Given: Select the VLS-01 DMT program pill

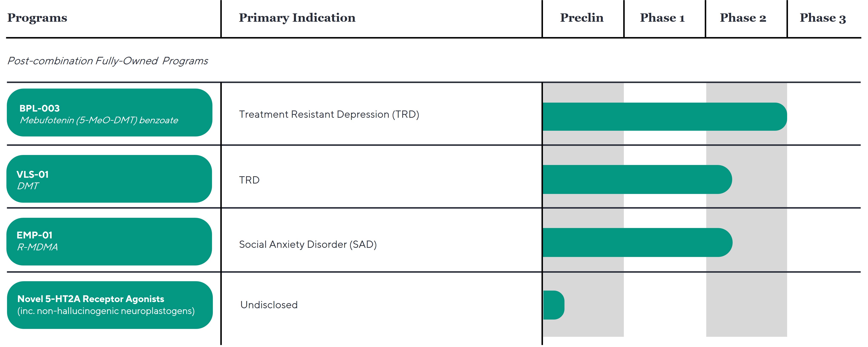Looking at the screenshot, I should (x=109, y=179).
